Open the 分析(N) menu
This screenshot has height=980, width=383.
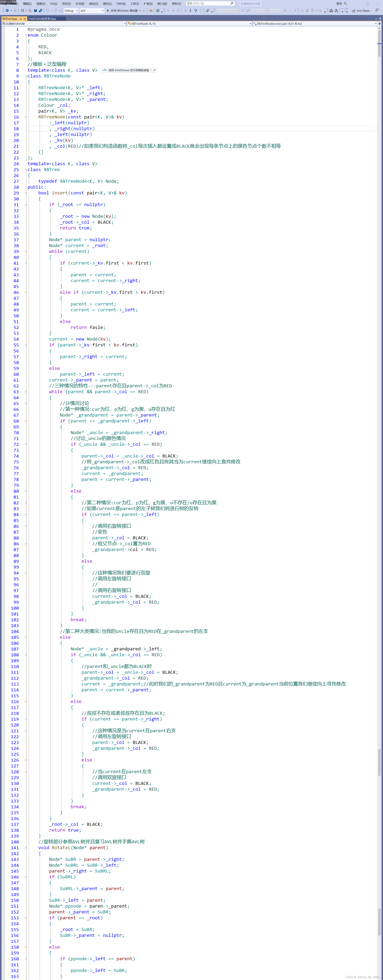point(121,3)
